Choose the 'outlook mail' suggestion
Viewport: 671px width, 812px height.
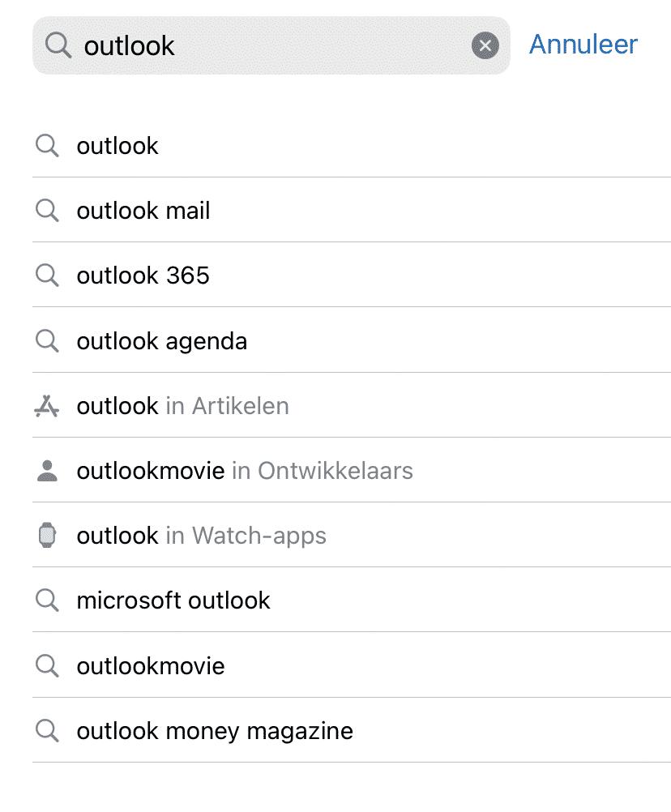(352, 210)
